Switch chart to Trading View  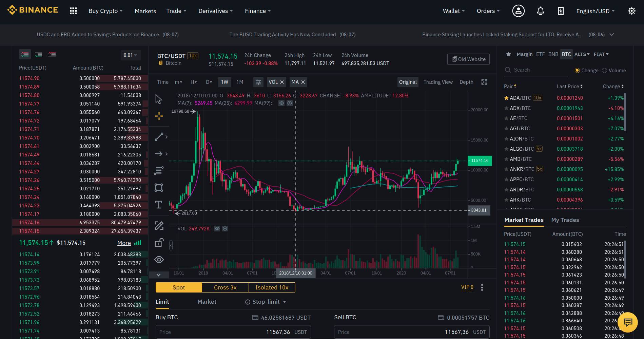[438, 82]
